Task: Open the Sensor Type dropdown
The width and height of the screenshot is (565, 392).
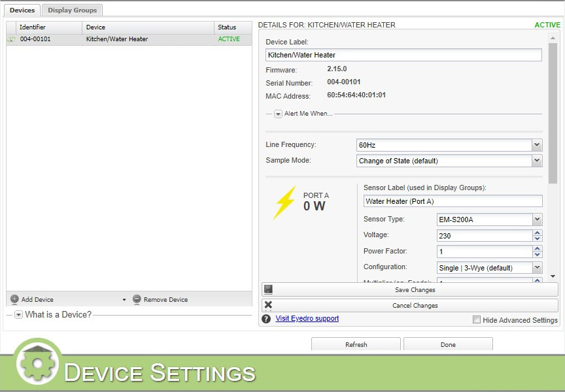Action: [x=537, y=220]
